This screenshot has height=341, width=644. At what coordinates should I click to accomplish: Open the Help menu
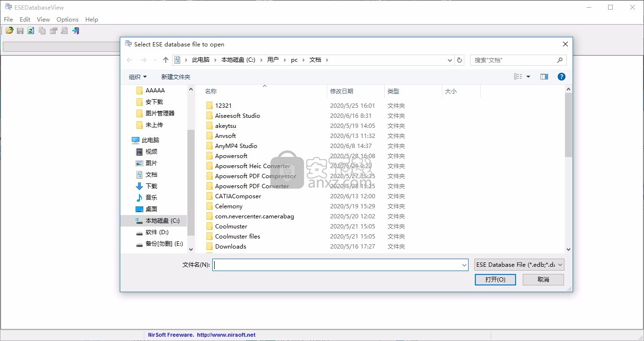[x=92, y=20]
